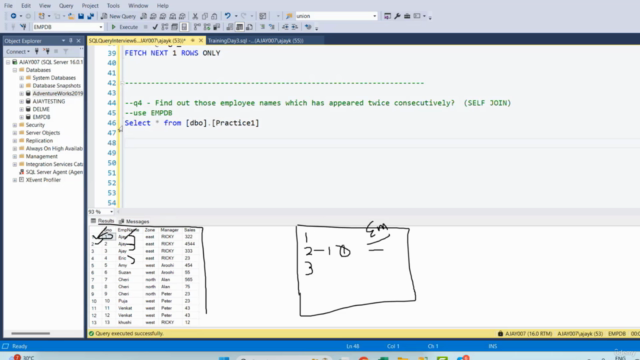Screen dimensions: 640x360
Task: Toggle Include Client Statistics icon
Action: [x=217, y=27]
